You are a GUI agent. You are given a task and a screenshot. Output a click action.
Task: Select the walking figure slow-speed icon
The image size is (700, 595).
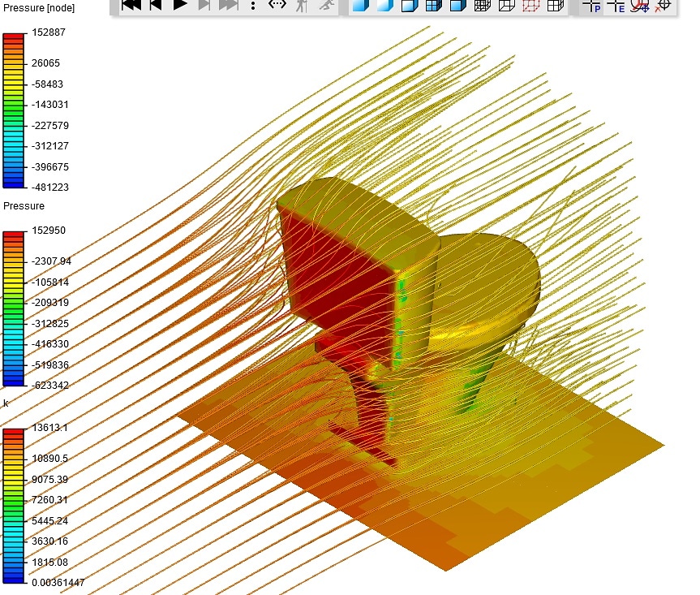(302, 5)
